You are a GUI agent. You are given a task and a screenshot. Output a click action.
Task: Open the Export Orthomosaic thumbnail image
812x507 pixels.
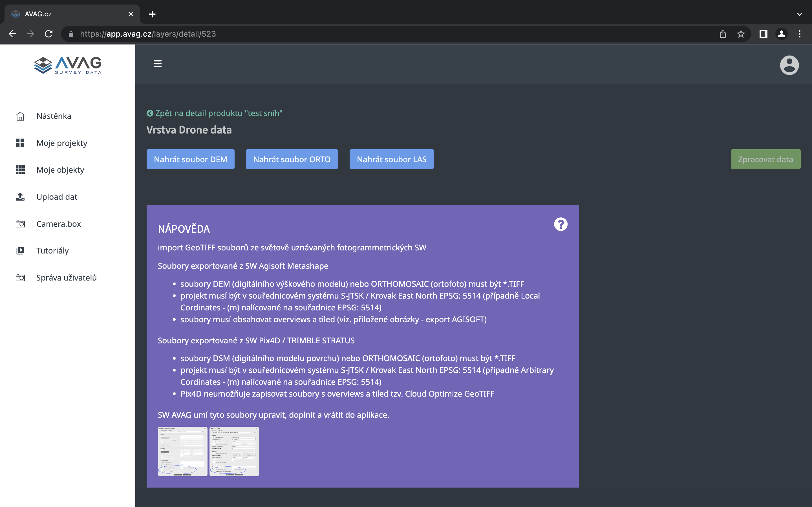click(x=182, y=451)
